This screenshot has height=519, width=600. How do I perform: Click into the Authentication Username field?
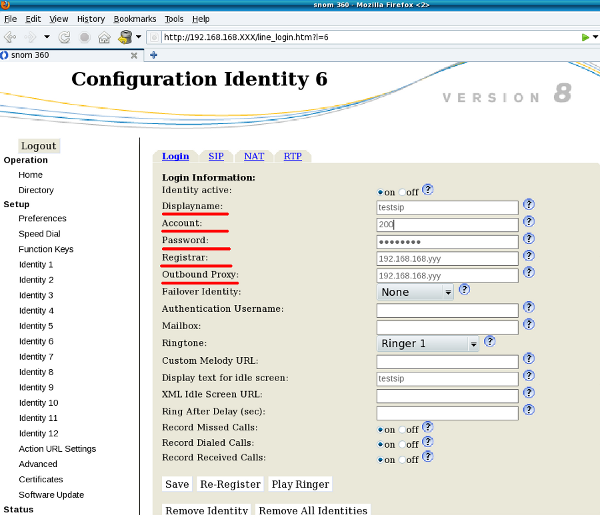[447, 310]
